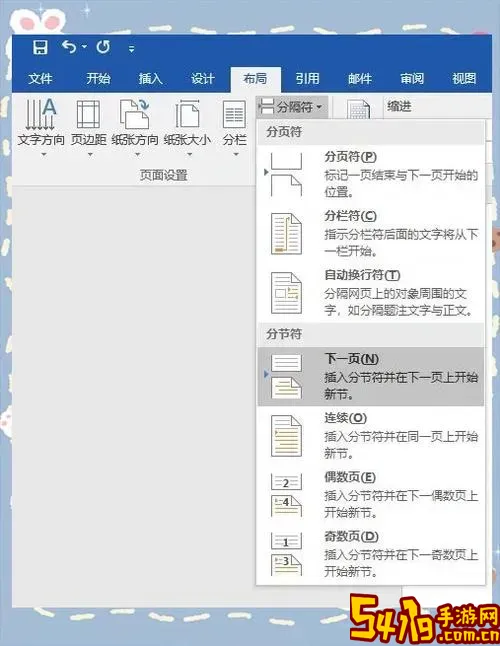Click the Save floppy disk icon
The image size is (500, 646).
coord(40,47)
